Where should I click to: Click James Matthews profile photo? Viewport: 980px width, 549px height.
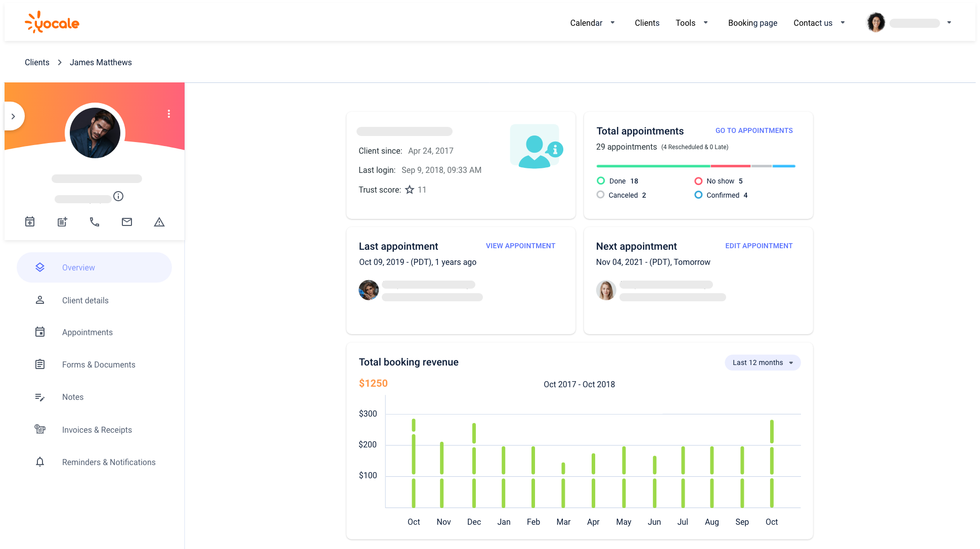click(95, 133)
